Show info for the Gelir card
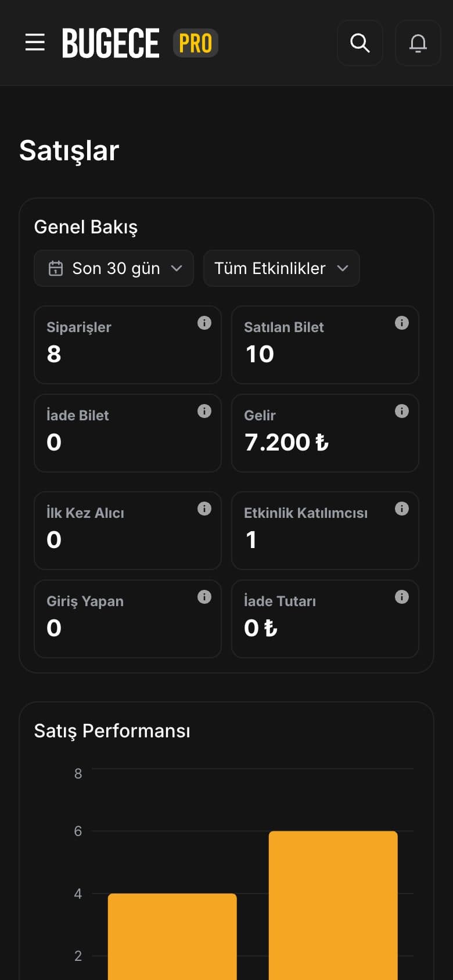This screenshot has width=453, height=980. tap(402, 411)
